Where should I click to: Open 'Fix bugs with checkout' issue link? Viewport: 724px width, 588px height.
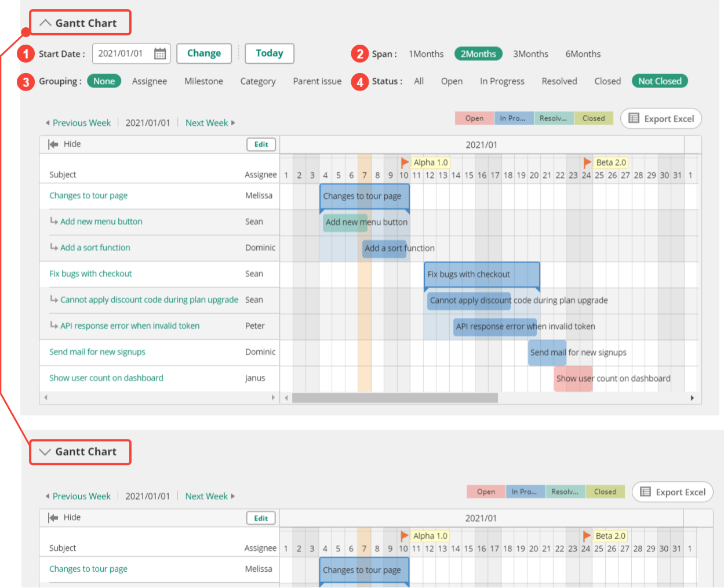coord(90,274)
